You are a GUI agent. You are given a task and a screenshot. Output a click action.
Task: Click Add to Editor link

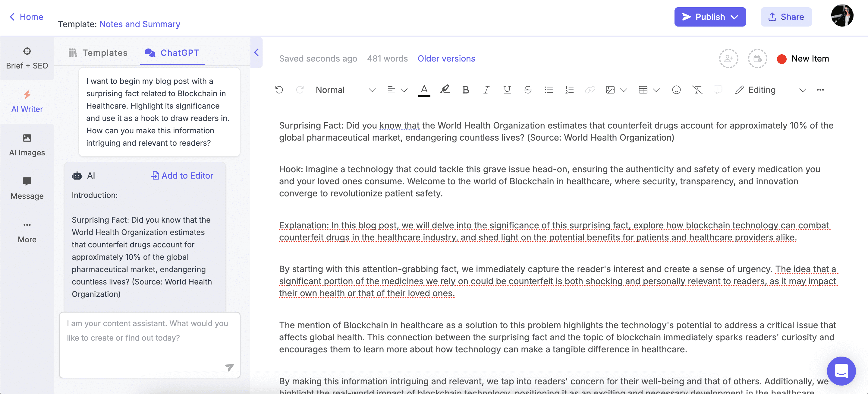[182, 175]
